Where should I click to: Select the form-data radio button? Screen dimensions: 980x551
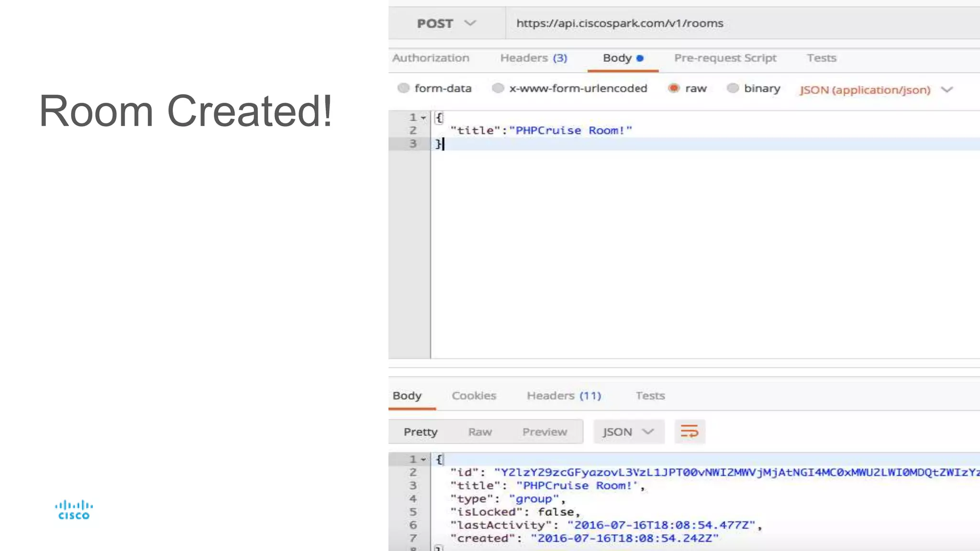[403, 88]
